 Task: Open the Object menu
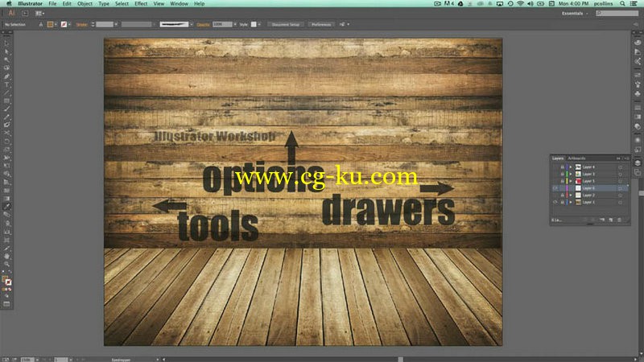pos(85,3)
